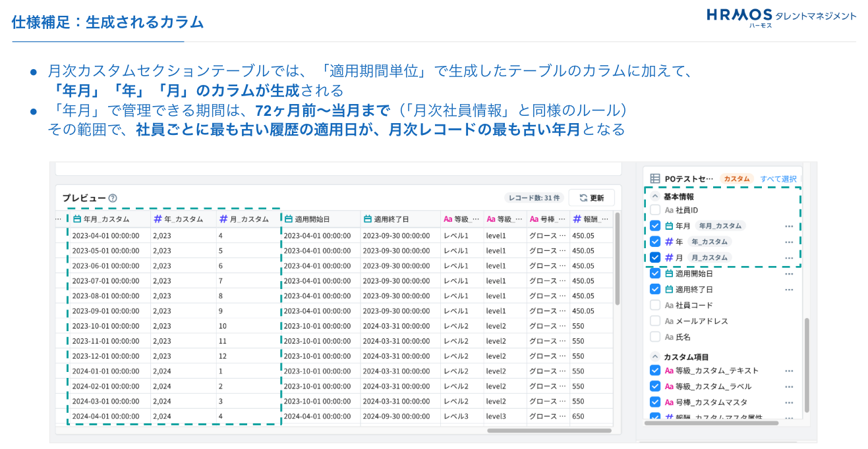Image resolution: width=868 pixels, height=449 pixels.
Task: Click the calendar icon in 年月_カスタム column header
Action: pos(77,219)
